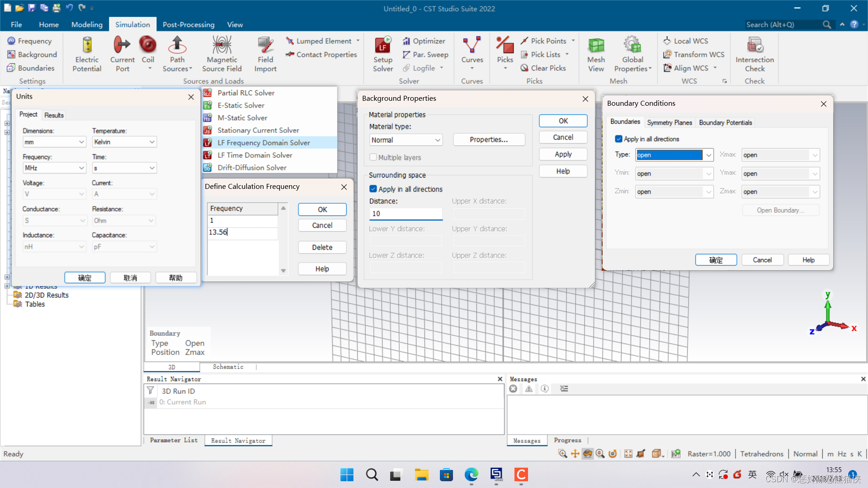Open the Post-Processing ribbon tab
Viewport: 868px width, 488px height.
(188, 24)
